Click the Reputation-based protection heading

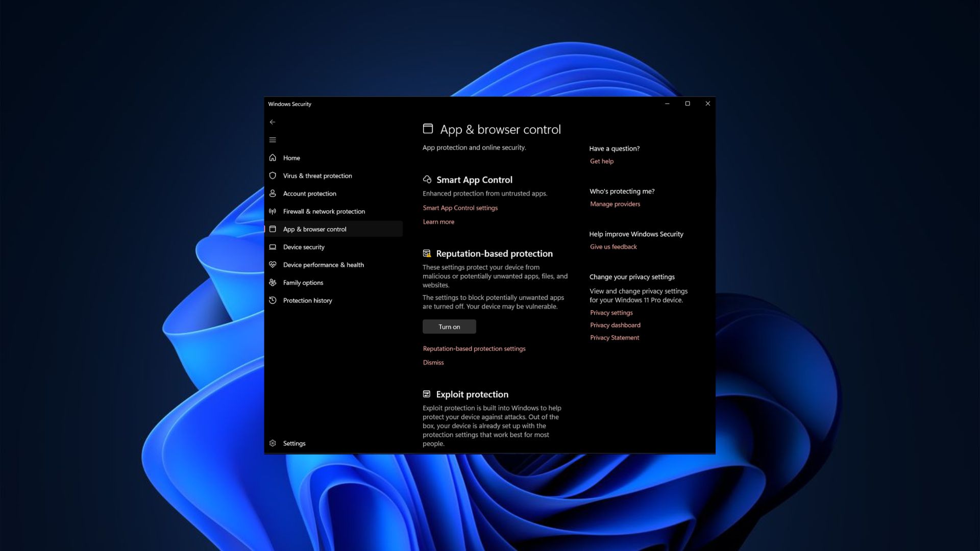[x=494, y=254]
